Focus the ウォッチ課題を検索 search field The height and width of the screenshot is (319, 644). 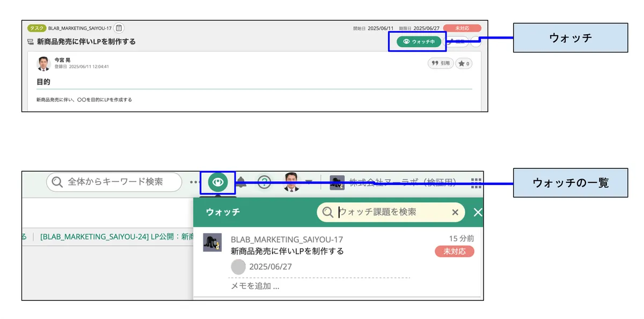click(391, 212)
